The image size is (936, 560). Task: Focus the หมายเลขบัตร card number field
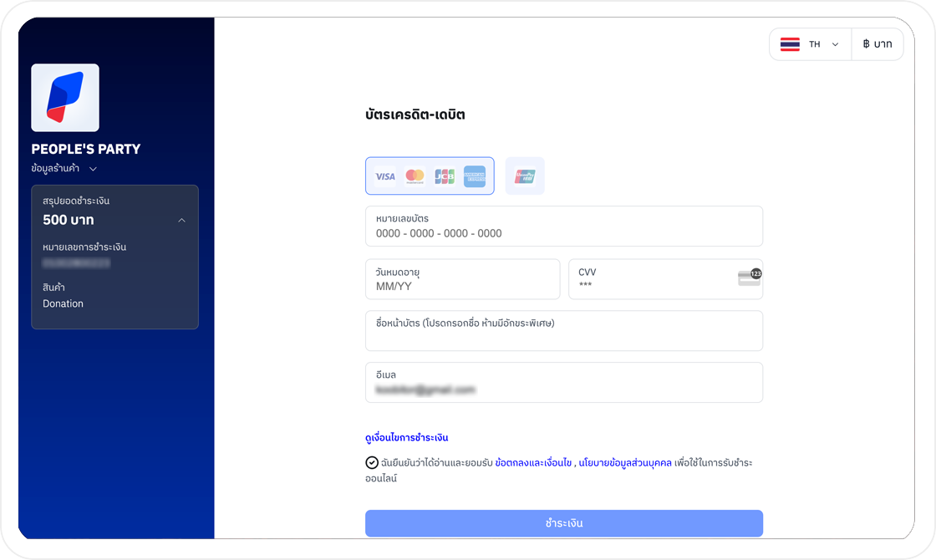tap(564, 227)
